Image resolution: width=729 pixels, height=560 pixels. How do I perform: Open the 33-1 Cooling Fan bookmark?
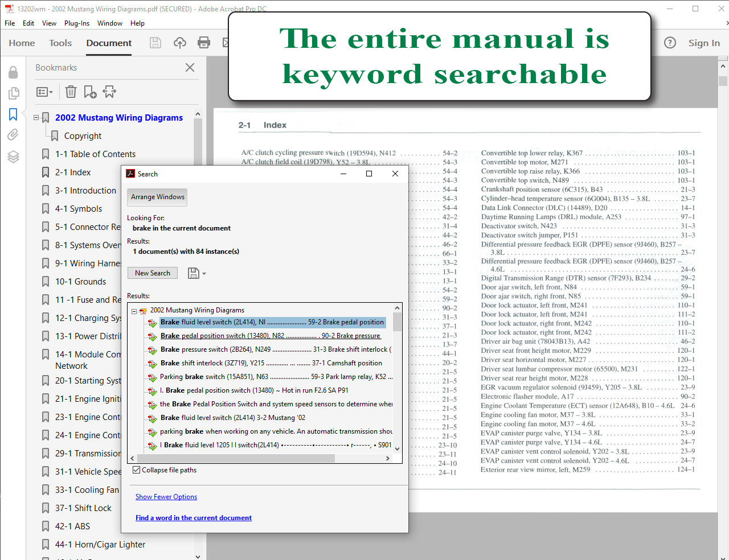pos(87,490)
